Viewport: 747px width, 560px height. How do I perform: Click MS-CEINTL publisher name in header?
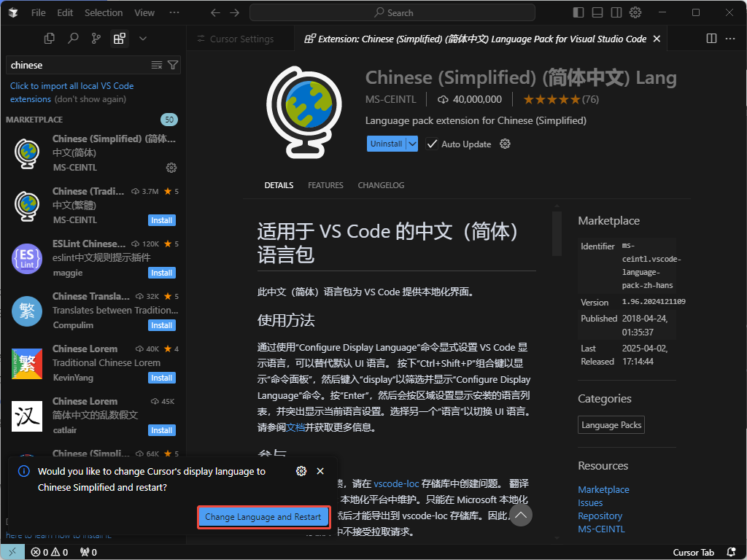click(391, 99)
